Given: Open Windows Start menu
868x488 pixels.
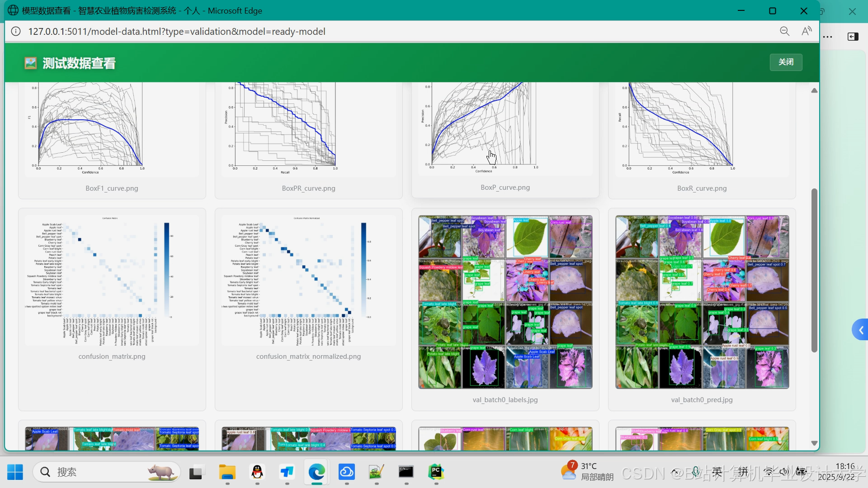Looking at the screenshot, I should [x=15, y=472].
